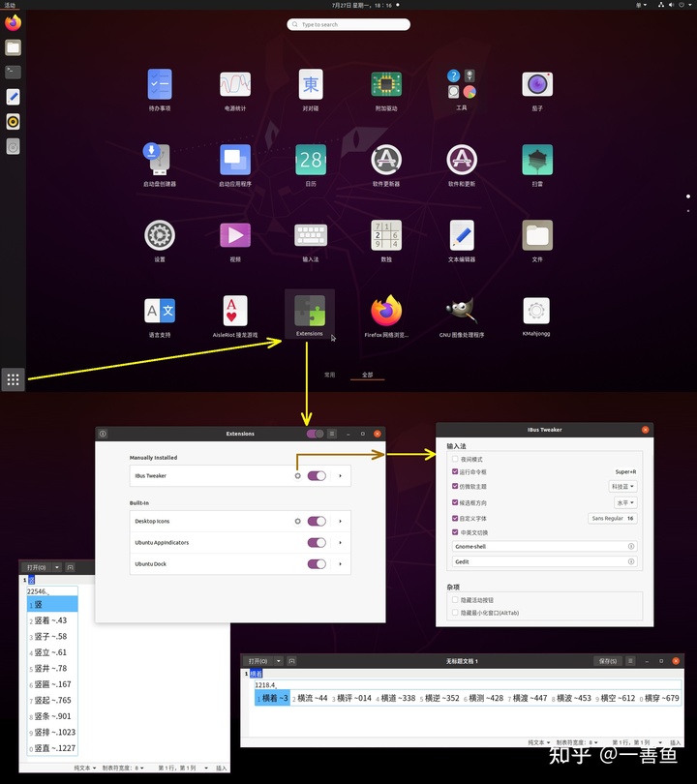697x784 pixels.
Task: Click 打开(O) button in 无标题文档 1 window
Action: 258,661
